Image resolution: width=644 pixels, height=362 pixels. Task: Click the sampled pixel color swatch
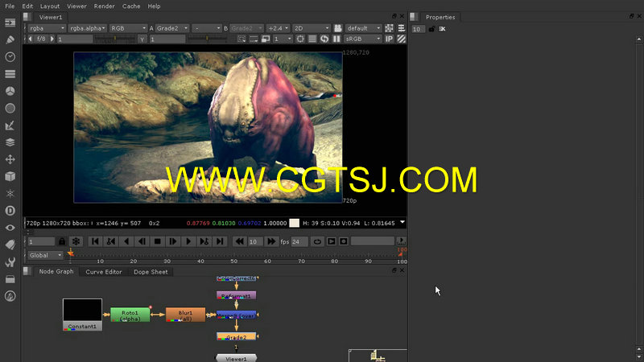coord(294,223)
